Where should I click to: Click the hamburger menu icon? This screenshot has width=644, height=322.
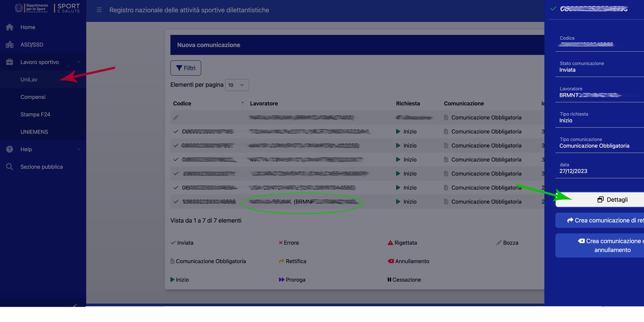(99, 10)
